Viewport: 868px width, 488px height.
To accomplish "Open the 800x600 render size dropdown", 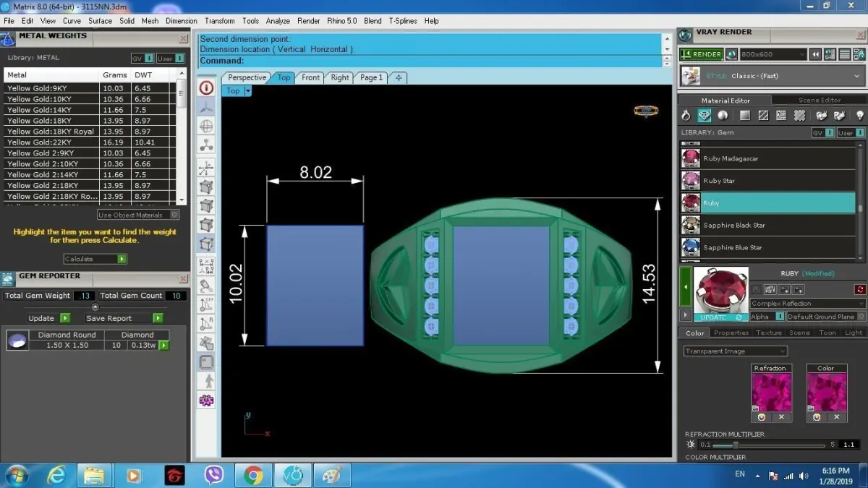I will tap(773, 54).
